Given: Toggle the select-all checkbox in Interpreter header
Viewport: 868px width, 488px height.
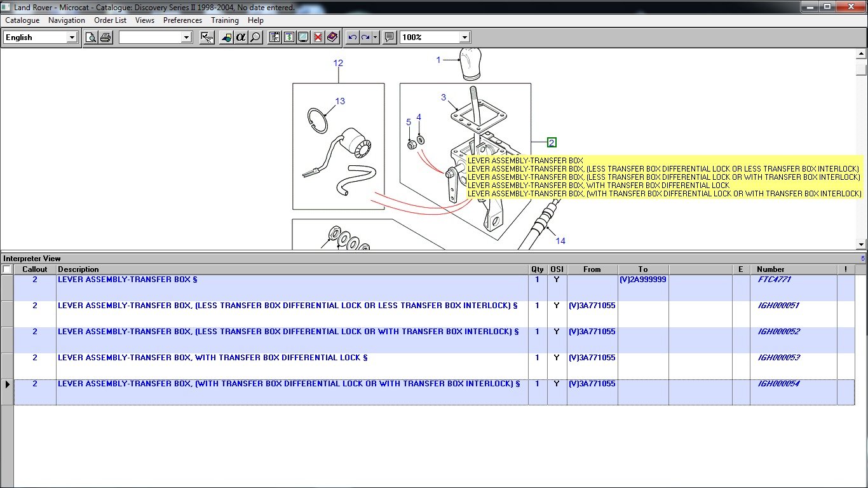Looking at the screenshot, I should (x=7, y=269).
